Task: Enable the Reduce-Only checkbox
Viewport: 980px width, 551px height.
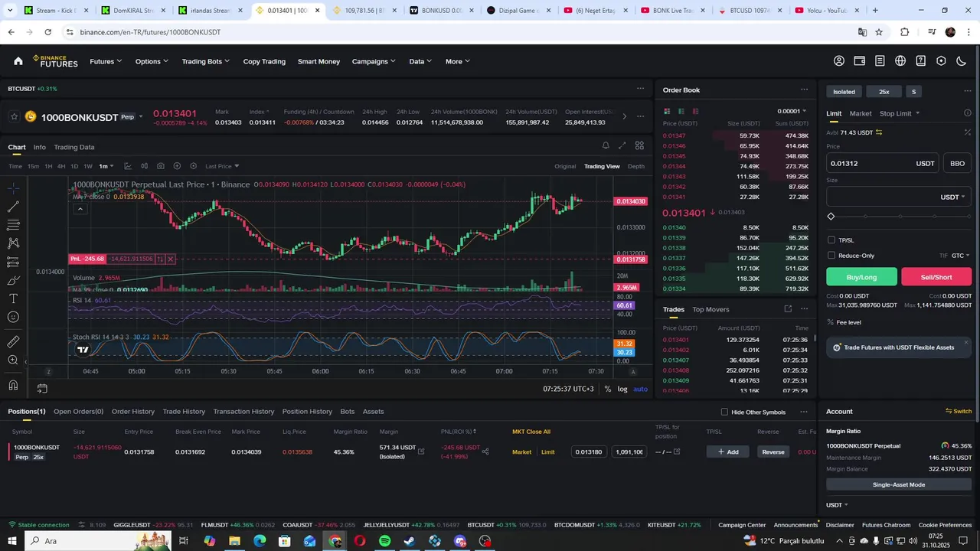Action: pyautogui.click(x=831, y=256)
